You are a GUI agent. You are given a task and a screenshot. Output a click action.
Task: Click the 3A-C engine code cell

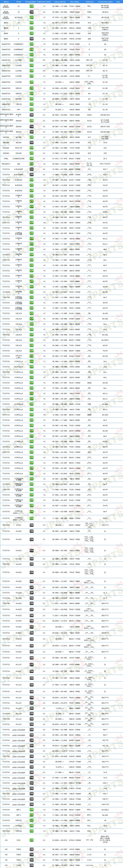pos(105,826)
